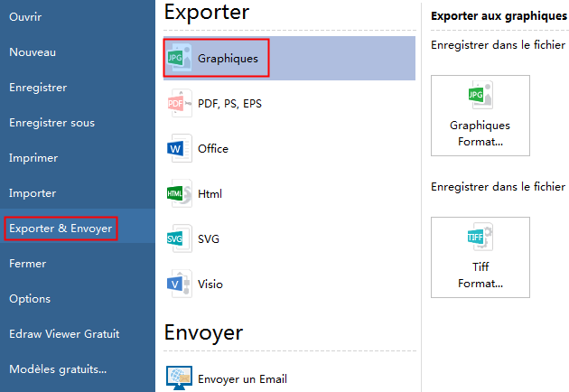Select the Graphiques export label
Screen dimensions: 569x392
pos(228,59)
